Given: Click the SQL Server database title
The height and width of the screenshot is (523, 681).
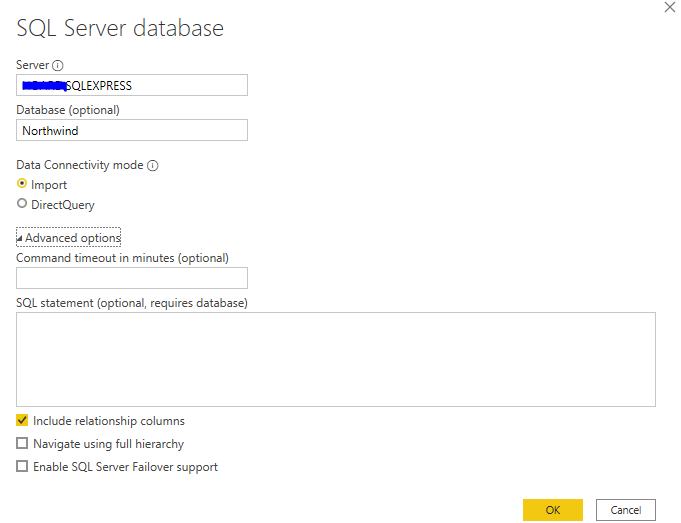Looking at the screenshot, I should (x=120, y=28).
